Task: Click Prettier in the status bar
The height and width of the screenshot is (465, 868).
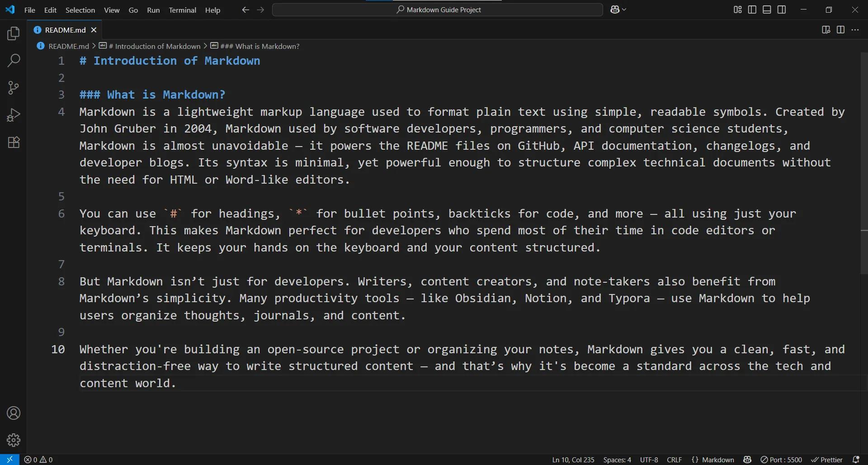Action: coord(828,460)
